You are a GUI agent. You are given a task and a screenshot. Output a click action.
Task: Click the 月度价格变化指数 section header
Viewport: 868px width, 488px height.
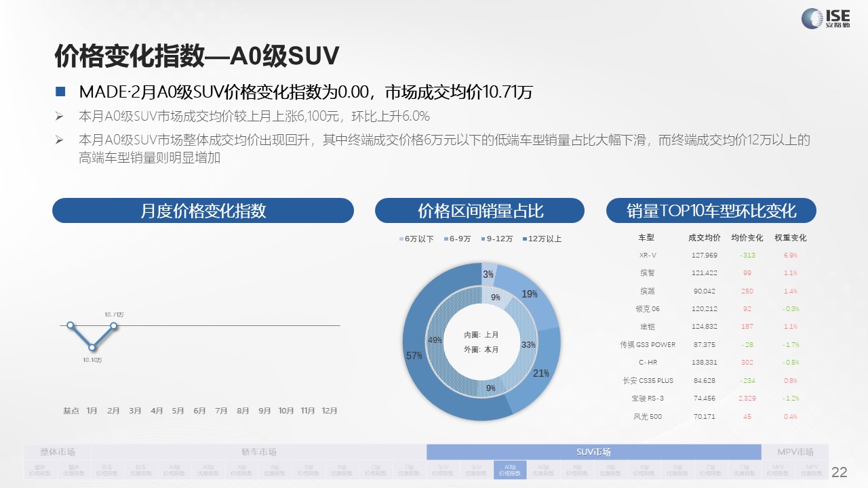203,210
